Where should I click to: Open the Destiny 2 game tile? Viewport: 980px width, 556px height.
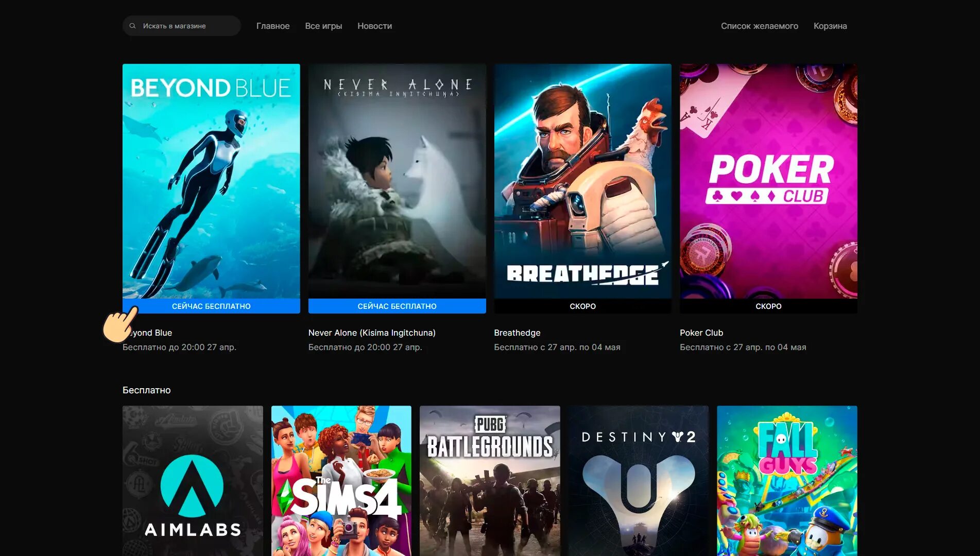pos(639,481)
